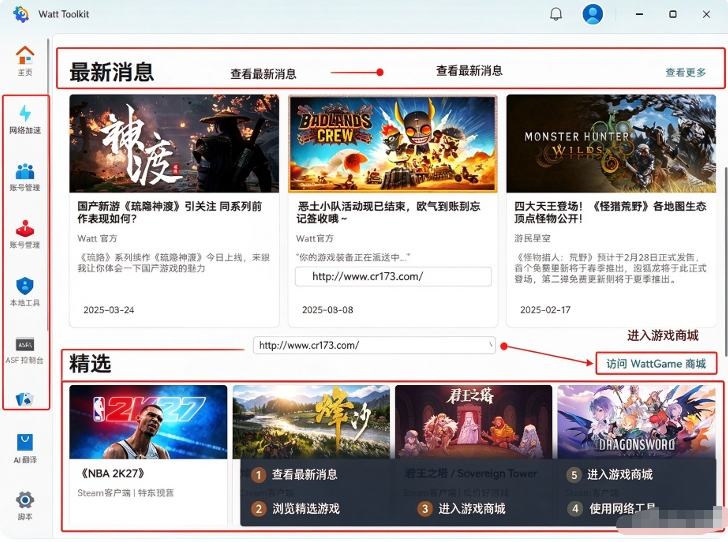Click 查看更多 to see more news
This screenshot has width=728, height=542.
[x=685, y=72]
